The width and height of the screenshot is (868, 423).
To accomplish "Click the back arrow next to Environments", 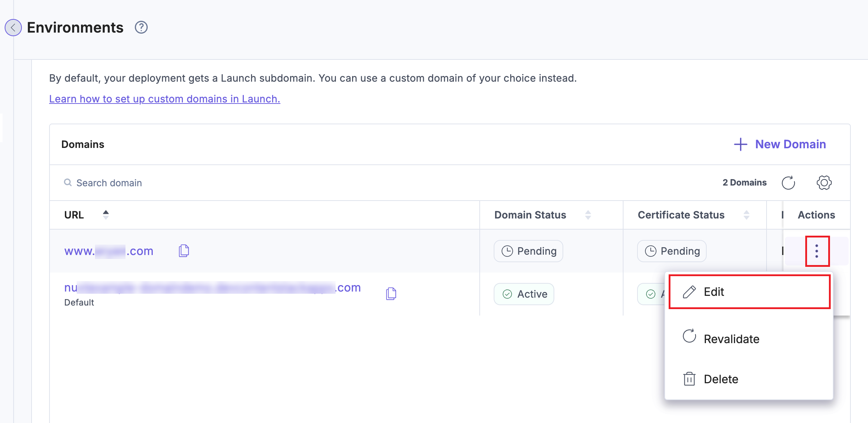I will [13, 27].
